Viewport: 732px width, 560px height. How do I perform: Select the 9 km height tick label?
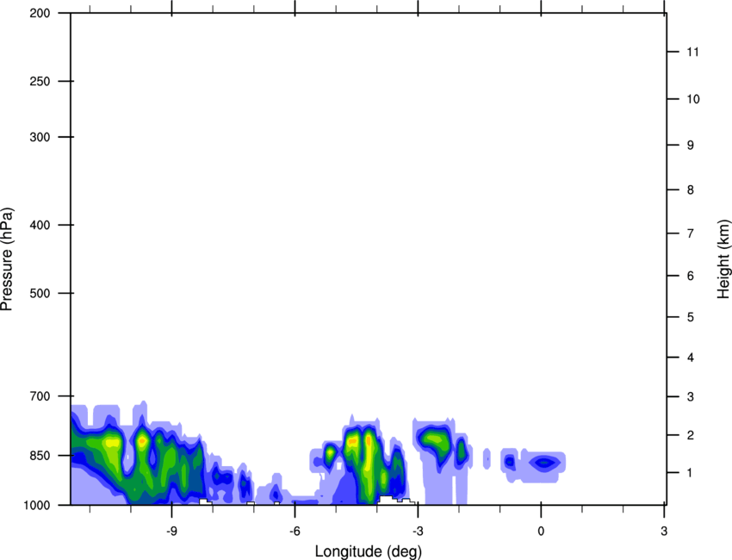(690, 145)
